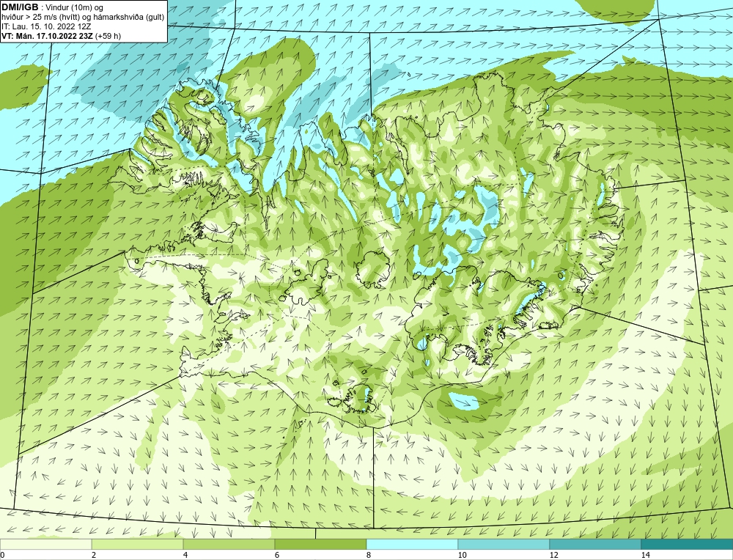
Task: Click the legend value label 2
Action: 94,555
